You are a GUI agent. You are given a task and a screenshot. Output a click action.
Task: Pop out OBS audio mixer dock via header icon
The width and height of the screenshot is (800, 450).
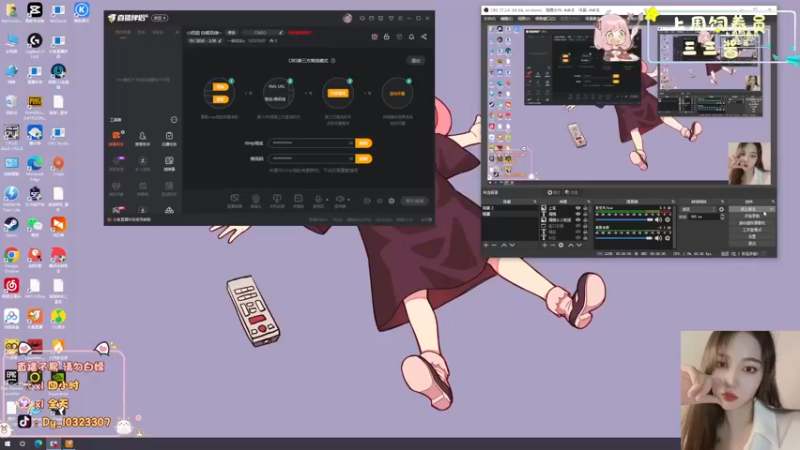tap(673, 202)
